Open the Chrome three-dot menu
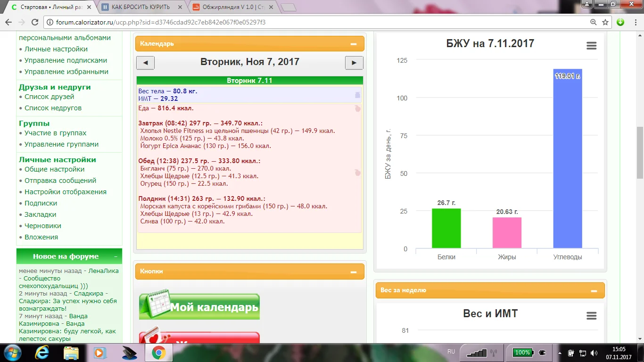 click(x=635, y=22)
